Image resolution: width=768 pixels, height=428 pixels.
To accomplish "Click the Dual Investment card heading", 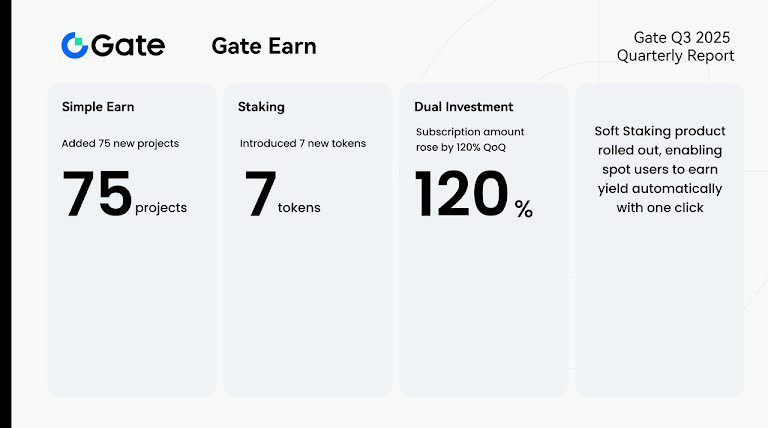I will [x=464, y=106].
